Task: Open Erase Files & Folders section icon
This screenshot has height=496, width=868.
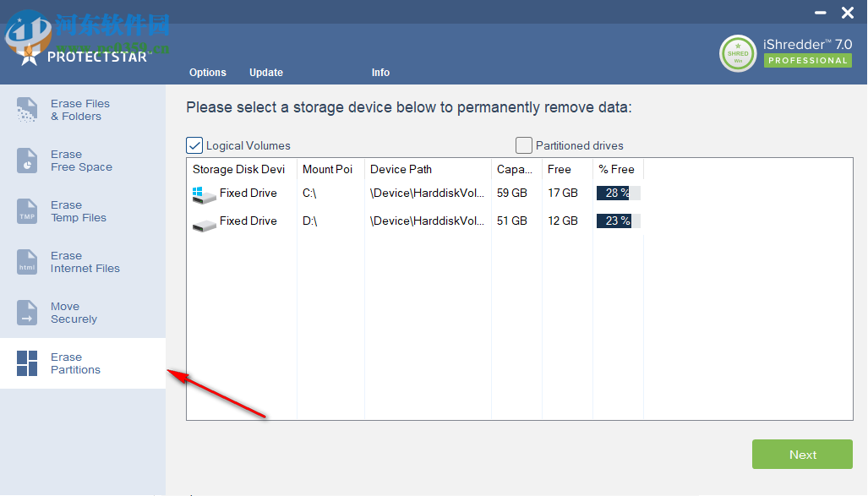Action: tap(27, 110)
